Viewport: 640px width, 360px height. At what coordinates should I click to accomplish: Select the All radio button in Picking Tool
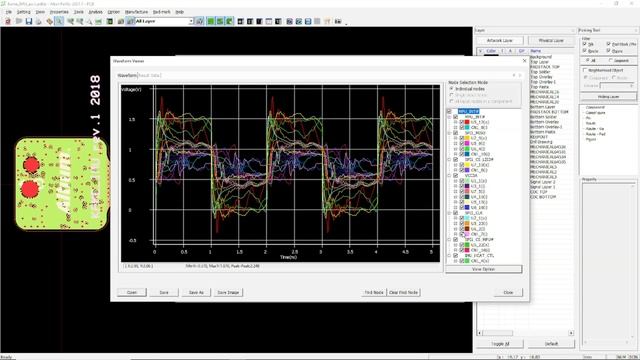pyautogui.click(x=588, y=60)
